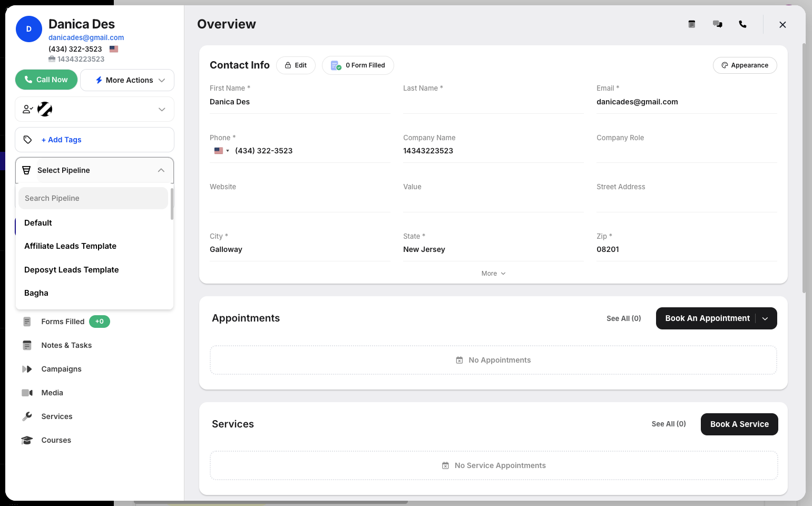Collapse the Select Pipeline dropdown
The image size is (812, 506).
[161, 170]
